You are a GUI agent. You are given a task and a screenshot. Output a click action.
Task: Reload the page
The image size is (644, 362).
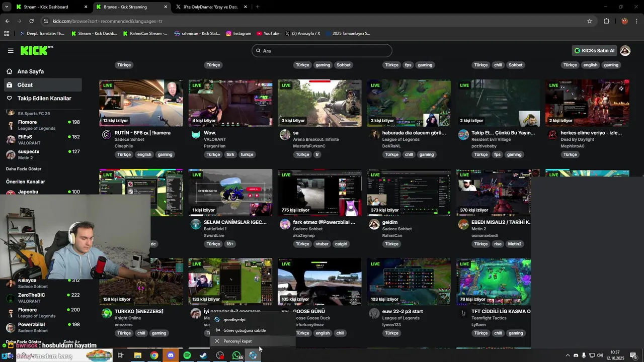click(31, 21)
